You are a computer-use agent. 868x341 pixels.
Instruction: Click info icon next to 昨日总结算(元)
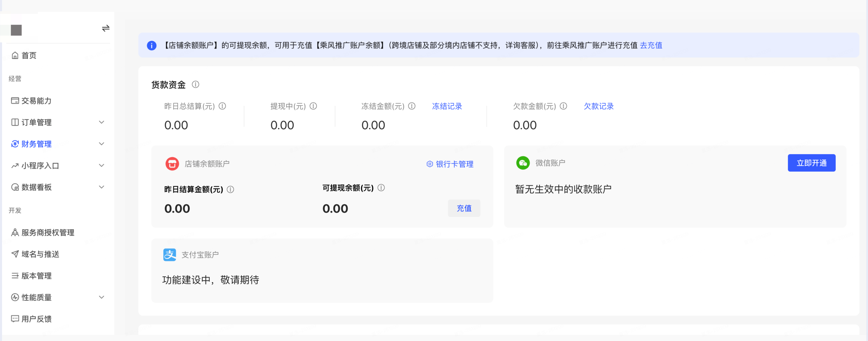tap(222, 106)
